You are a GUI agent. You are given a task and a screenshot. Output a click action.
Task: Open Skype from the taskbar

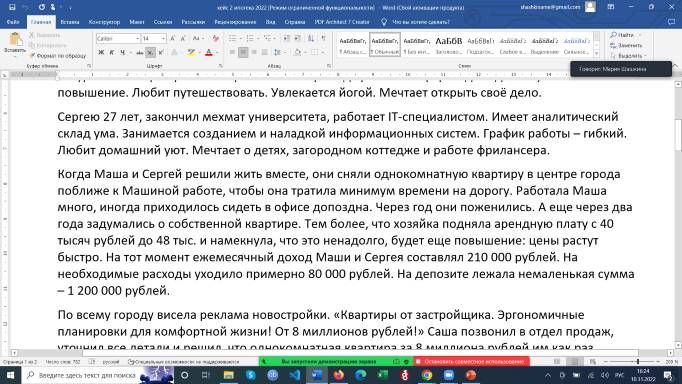(251, 375)
